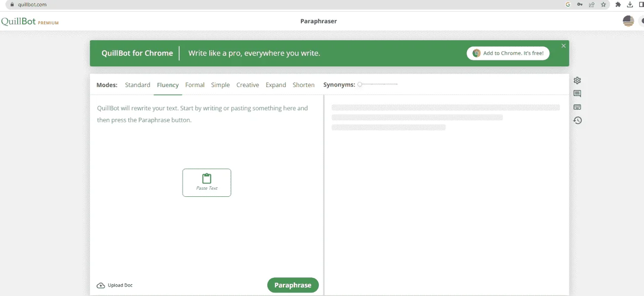Click the Upload Doc label
Viewport: 644px width, 296px height.
(x=120, y=285)
